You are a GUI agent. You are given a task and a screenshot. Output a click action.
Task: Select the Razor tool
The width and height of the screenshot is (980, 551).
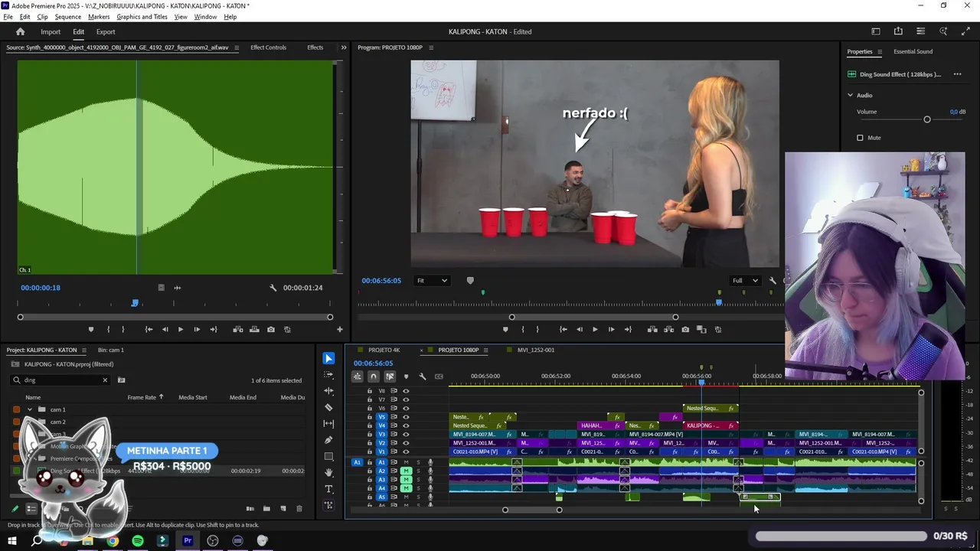[328, 407]
